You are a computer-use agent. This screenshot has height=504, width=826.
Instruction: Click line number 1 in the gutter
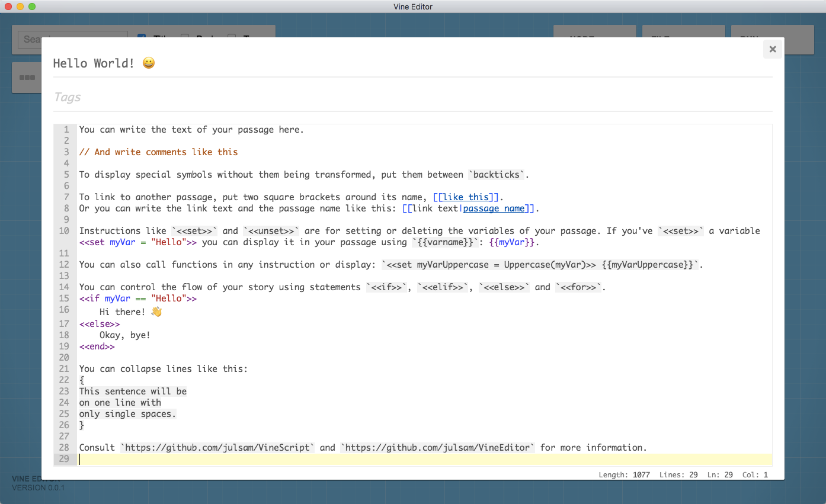click(66, 130)
